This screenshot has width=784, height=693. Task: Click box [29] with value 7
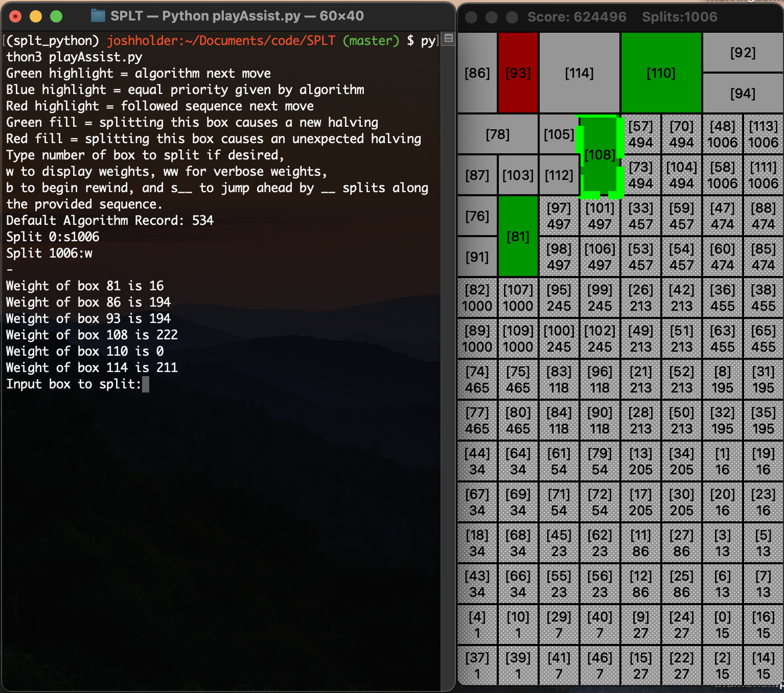click(559, 625)
